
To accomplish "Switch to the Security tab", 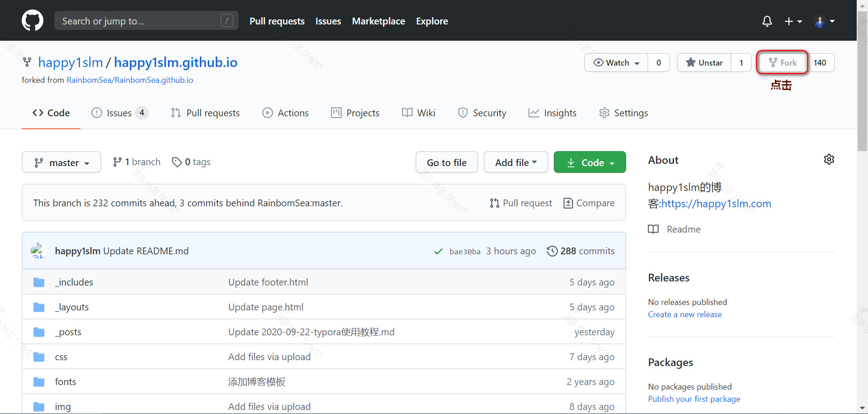I will coord(482,113).
